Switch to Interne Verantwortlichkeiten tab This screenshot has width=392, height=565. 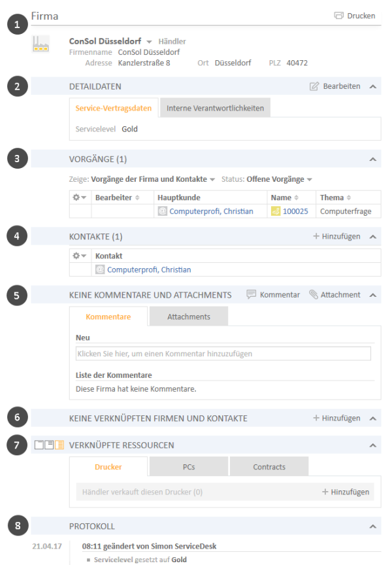(215, 108)
